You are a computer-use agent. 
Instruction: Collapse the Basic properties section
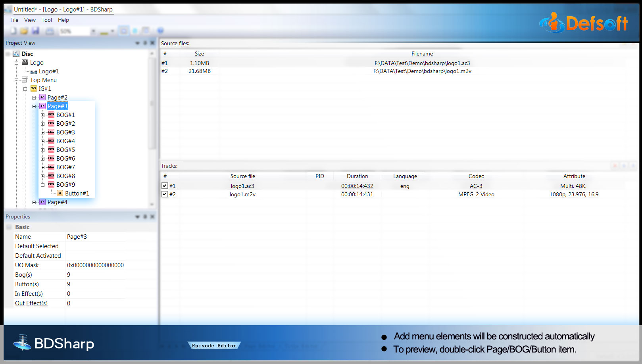point(9,227)
